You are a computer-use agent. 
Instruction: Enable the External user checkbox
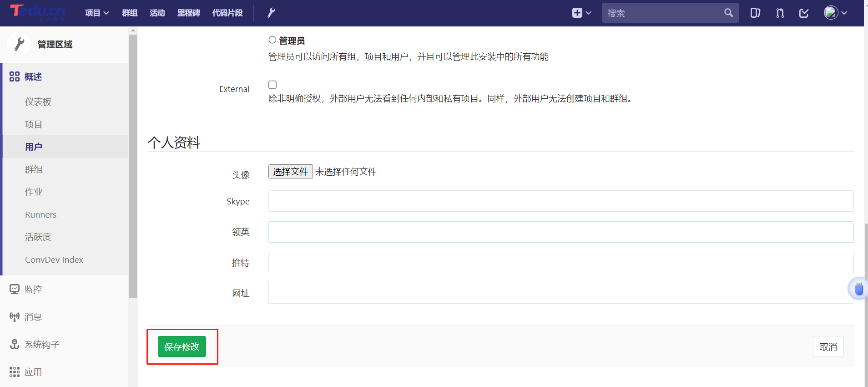click(273, 85)
